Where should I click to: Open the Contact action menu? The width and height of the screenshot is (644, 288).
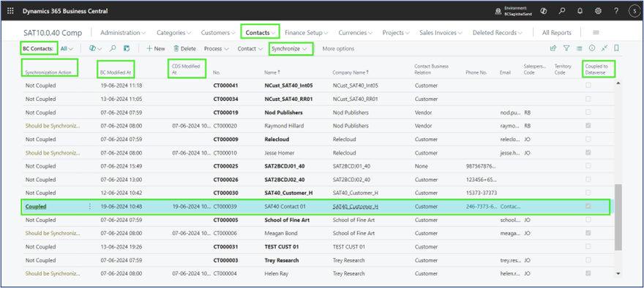click(x=250, y=48)
